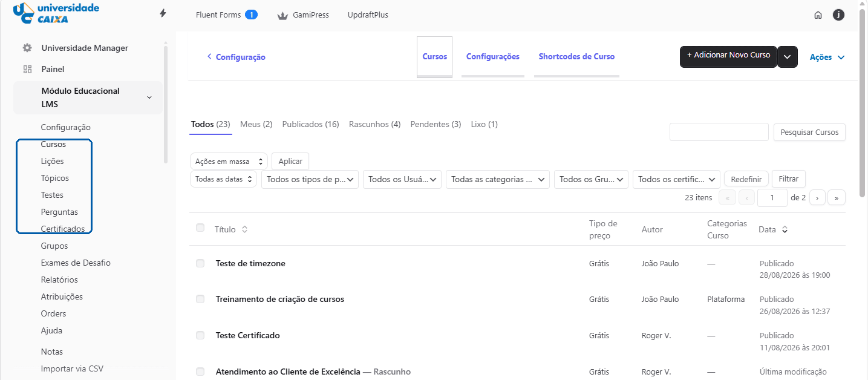
Task: Open the home icon at top right
Action: point(818,15)
